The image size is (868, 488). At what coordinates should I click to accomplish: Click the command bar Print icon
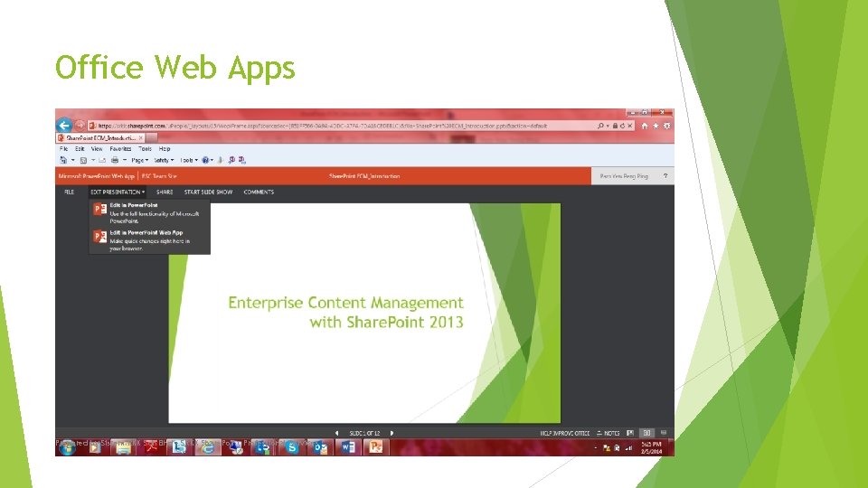(115, 160)
